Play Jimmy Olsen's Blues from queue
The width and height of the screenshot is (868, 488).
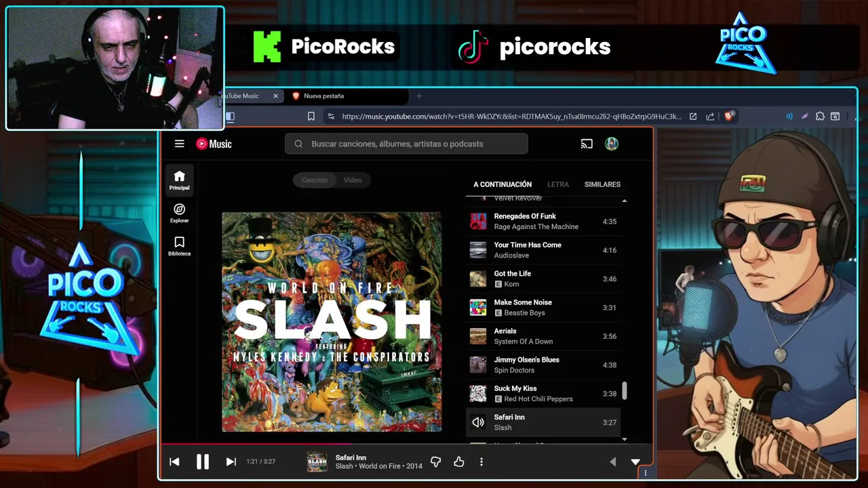coord(543,365)
